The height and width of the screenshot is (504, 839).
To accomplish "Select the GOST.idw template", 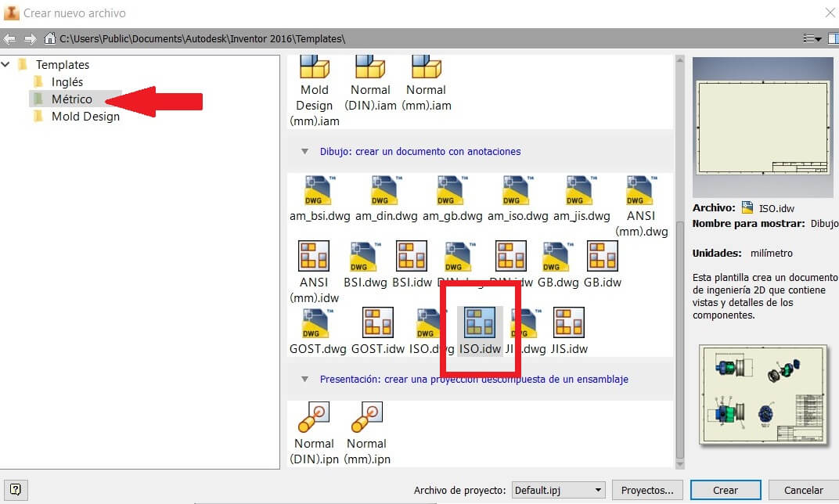I will pyautogui.click(x=378, y=332).
